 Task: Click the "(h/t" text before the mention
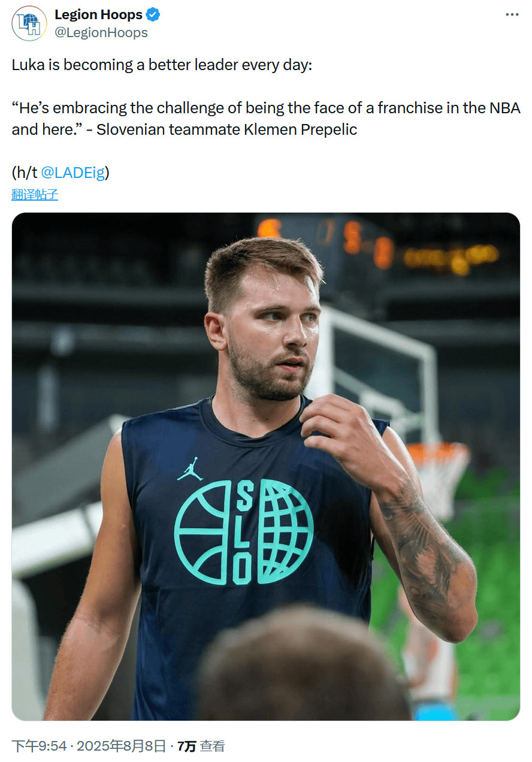(x=25, y=173)
